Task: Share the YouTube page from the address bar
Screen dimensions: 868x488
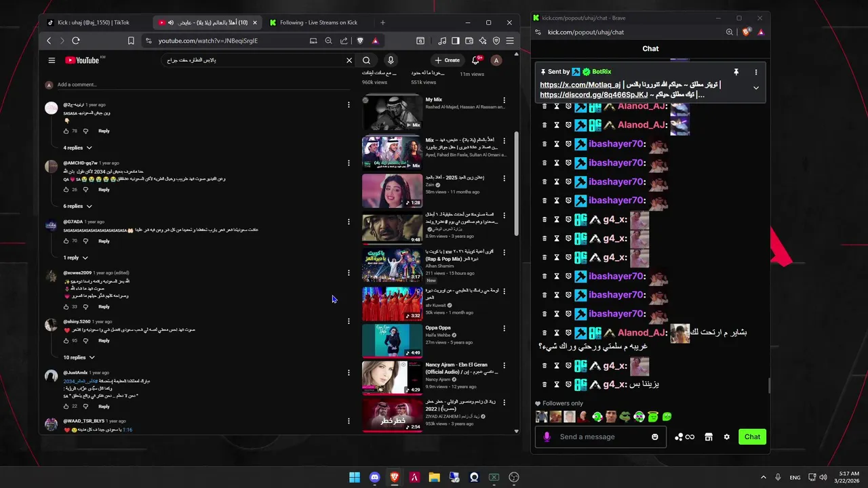Action: coord(344,41)
